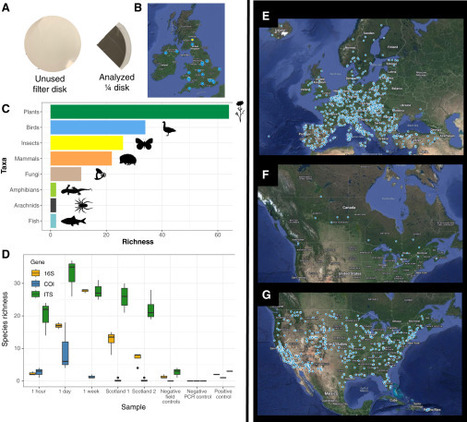Click the 'Analyzed ¼ disk' caption
This screenshot has width=467, height=422.
point(117,82)
